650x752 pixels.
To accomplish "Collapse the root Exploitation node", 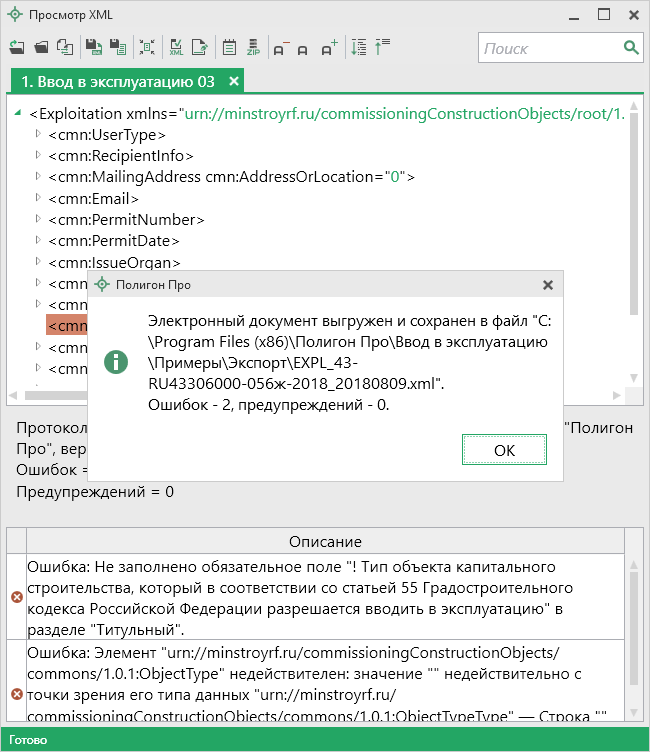I will (x=20, y=112).
